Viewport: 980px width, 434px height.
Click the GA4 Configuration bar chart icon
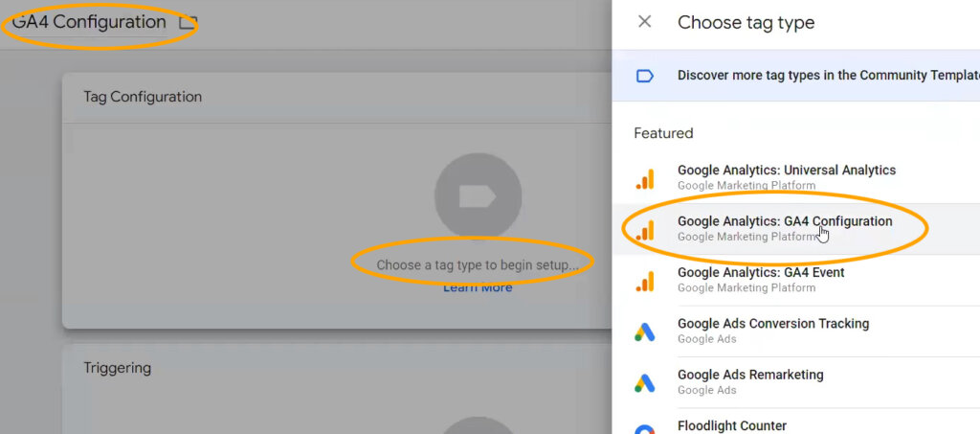pyautogui.click(x=644, y=230)
